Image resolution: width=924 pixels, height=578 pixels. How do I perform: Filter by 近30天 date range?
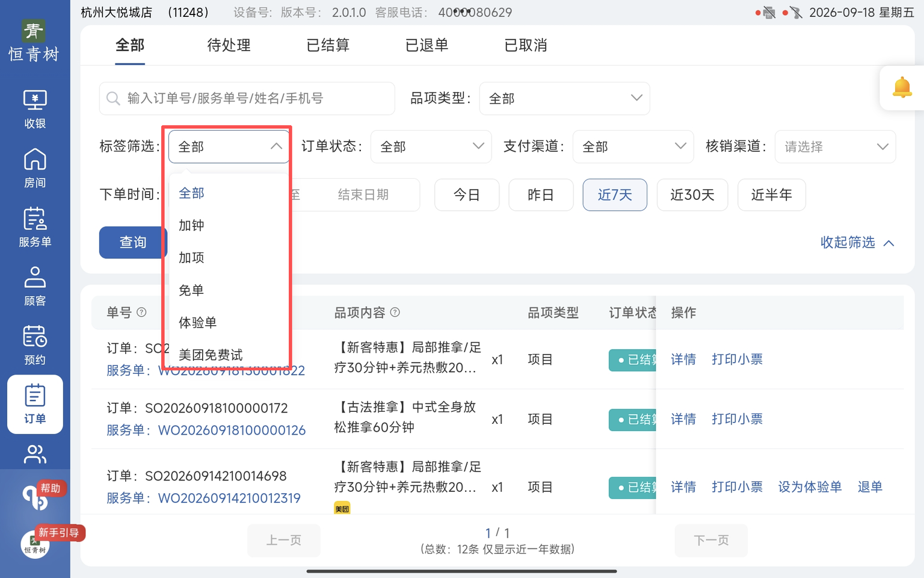pyautogui.click(x=692, y=194)
